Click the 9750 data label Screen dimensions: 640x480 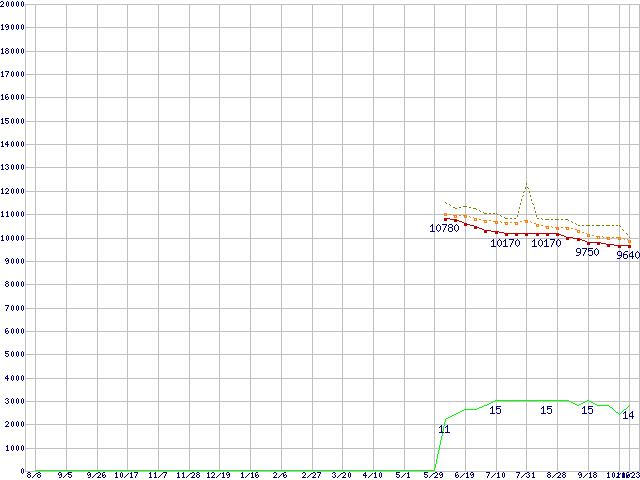tap(587, 252)
